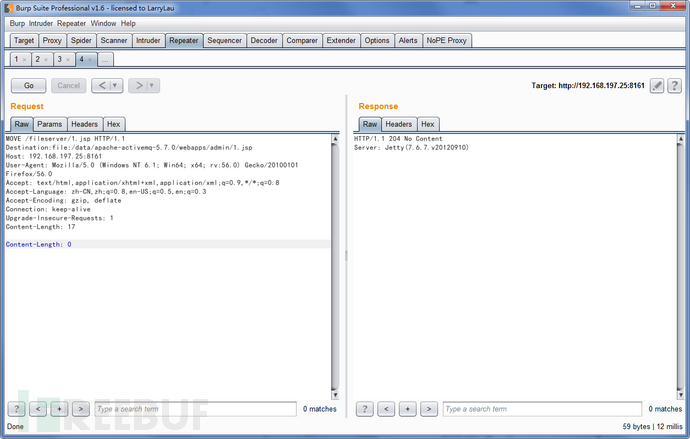Open the Window menu
Viewport: 690px width, 439px height.
point(103,23)
